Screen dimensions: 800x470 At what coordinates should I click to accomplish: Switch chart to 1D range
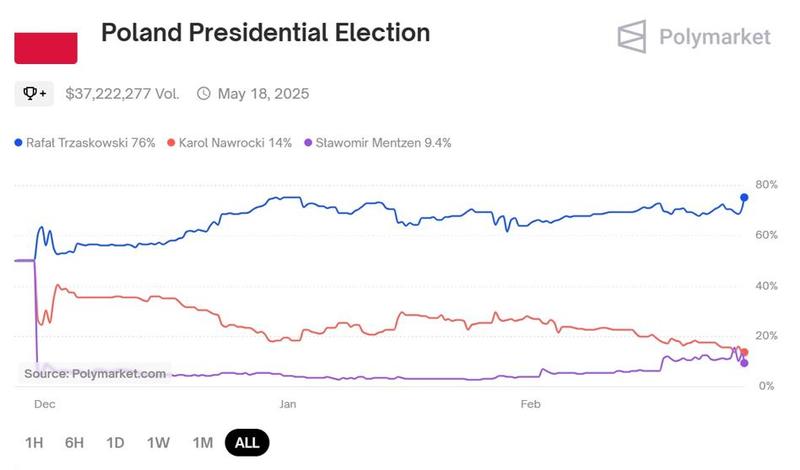[x=115, y=442]
